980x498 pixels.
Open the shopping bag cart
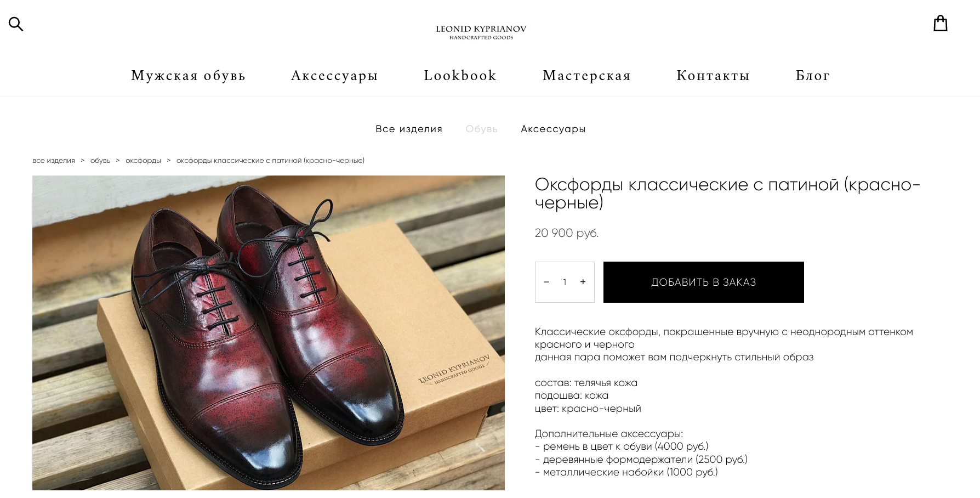[x=940, y=24]
